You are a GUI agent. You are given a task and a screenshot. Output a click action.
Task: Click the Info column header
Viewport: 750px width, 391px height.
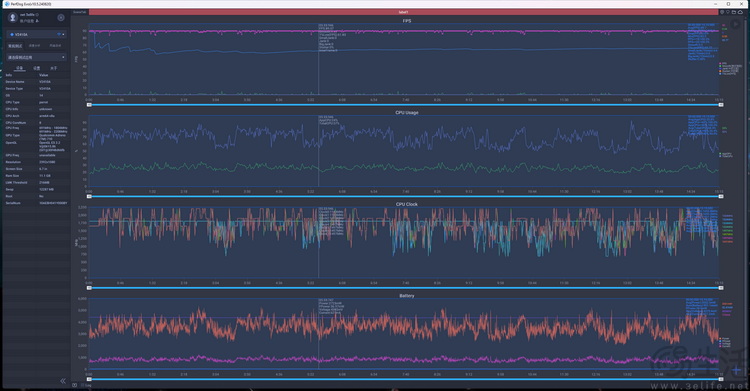click(9, 75)
